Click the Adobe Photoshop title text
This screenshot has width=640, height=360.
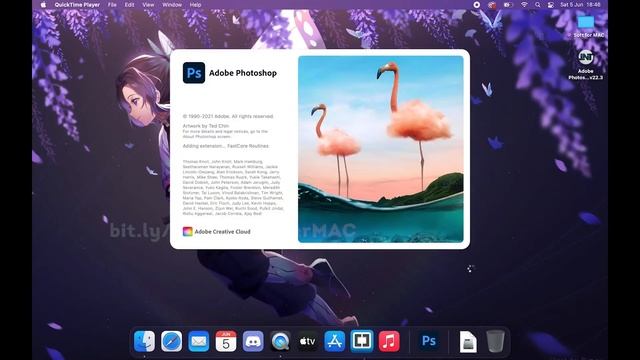point(243,73)
